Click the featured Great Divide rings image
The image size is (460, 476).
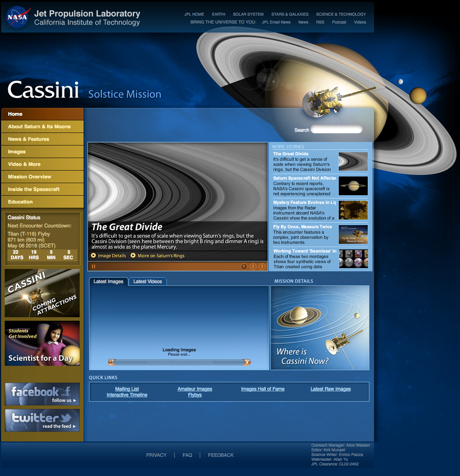coord(178,182)
